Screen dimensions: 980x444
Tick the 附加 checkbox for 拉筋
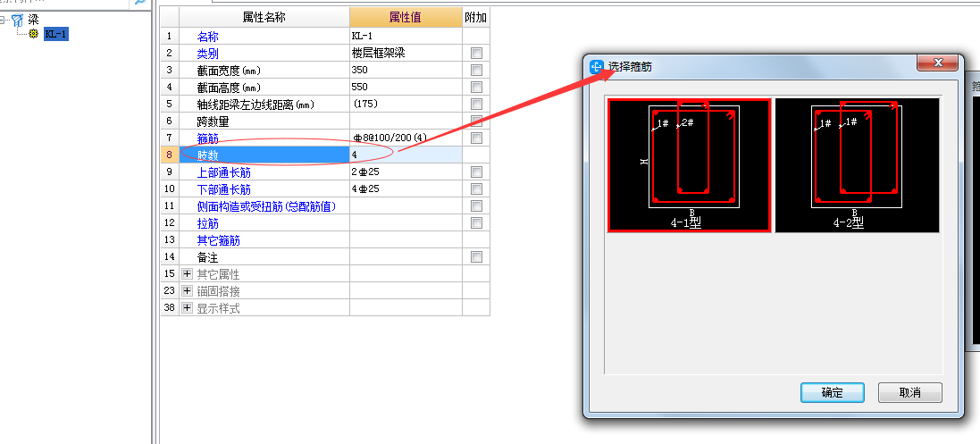pyautogui.click(x=476, y=222)
